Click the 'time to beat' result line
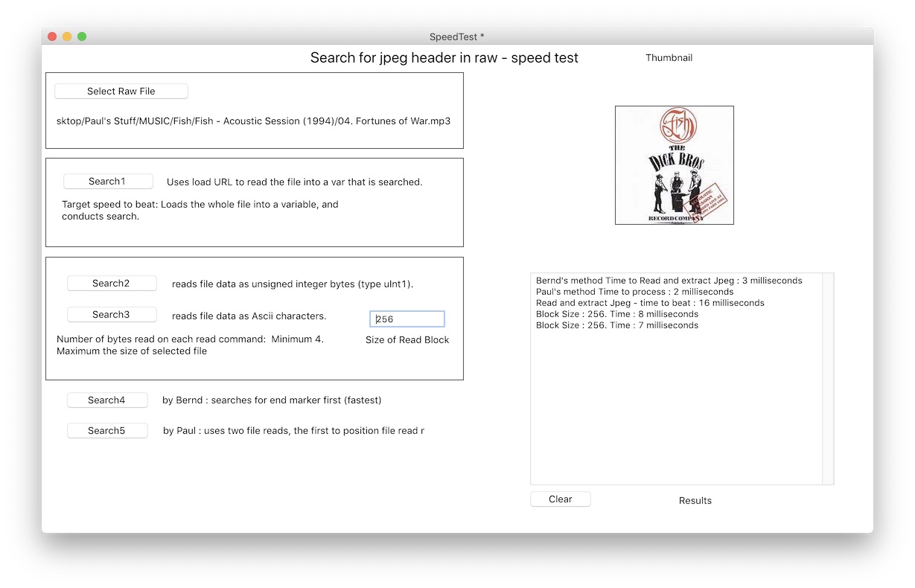Viewport: 915px width, 588px height. [650, 303]
